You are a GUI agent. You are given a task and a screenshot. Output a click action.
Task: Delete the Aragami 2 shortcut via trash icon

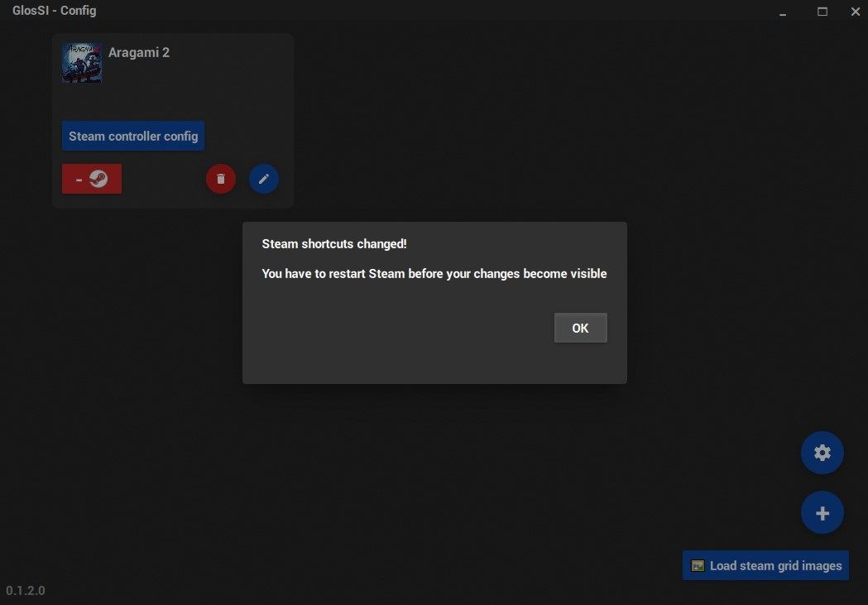tap(220, 178)
